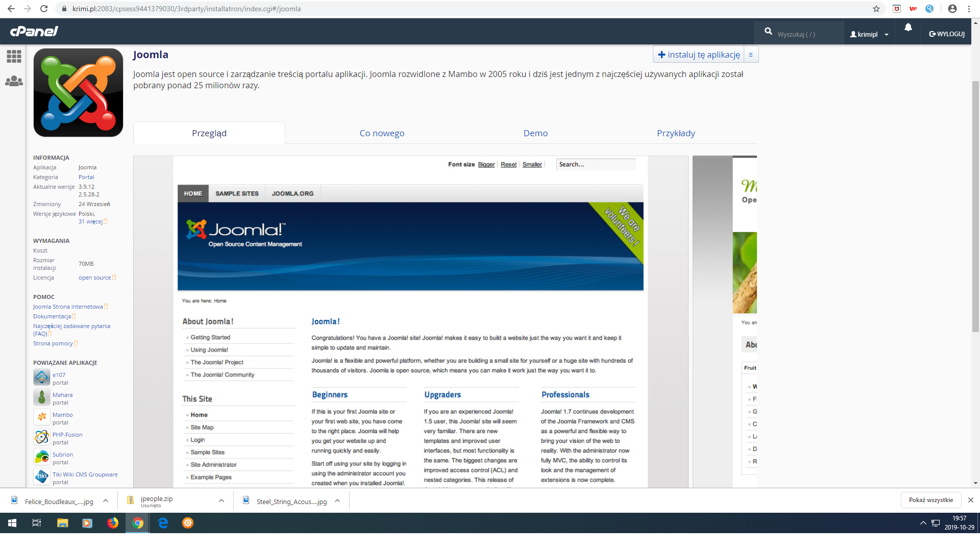Screen dimensions: 980x551
Task: Click the e107 portal app icon
Action: (x=42, y=378)
